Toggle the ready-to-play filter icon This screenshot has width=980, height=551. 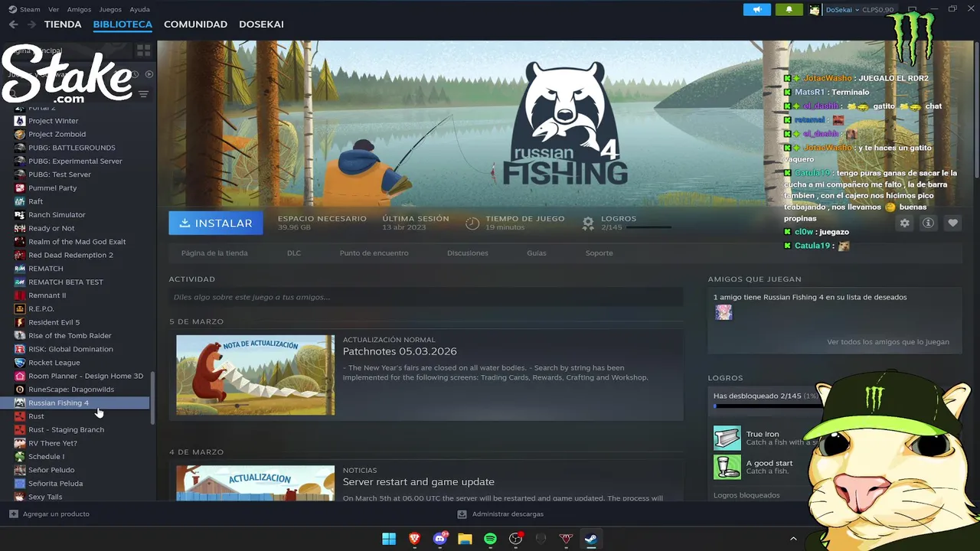[149, 74]
